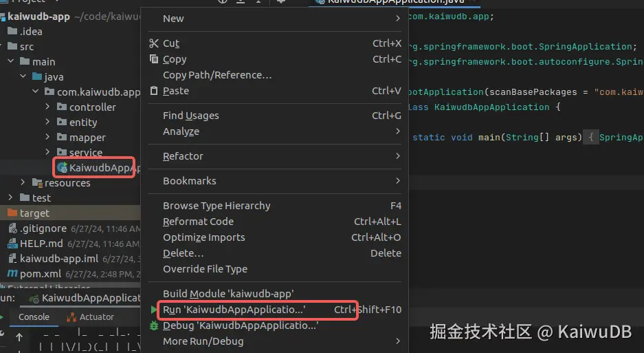Debug 'KaiwudbAppApplicatio...' from menu
Viewport: 644px width, 353px height.
[274, 325]
